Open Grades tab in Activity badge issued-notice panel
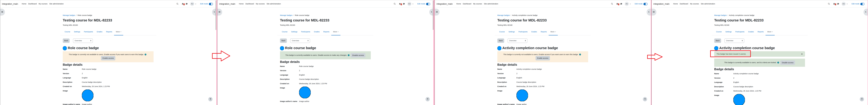 pos(751,32)
